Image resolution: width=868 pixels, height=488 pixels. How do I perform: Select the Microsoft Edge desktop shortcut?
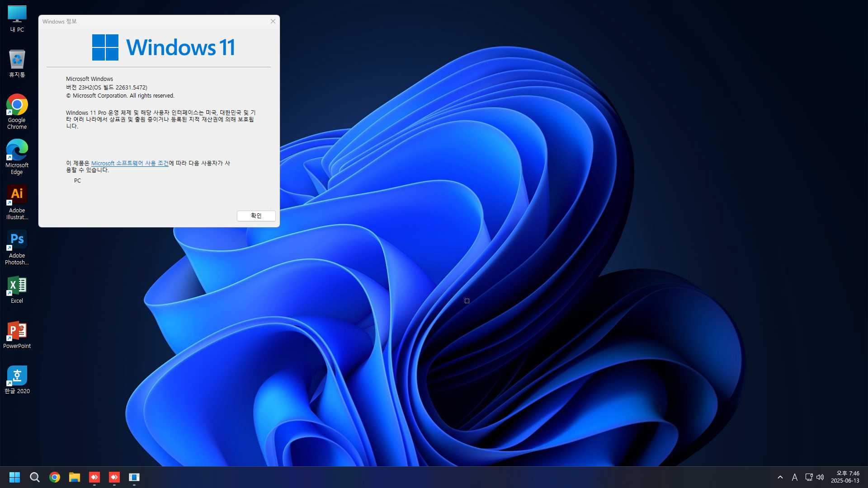pyautogui.click(x=17, y=156)
